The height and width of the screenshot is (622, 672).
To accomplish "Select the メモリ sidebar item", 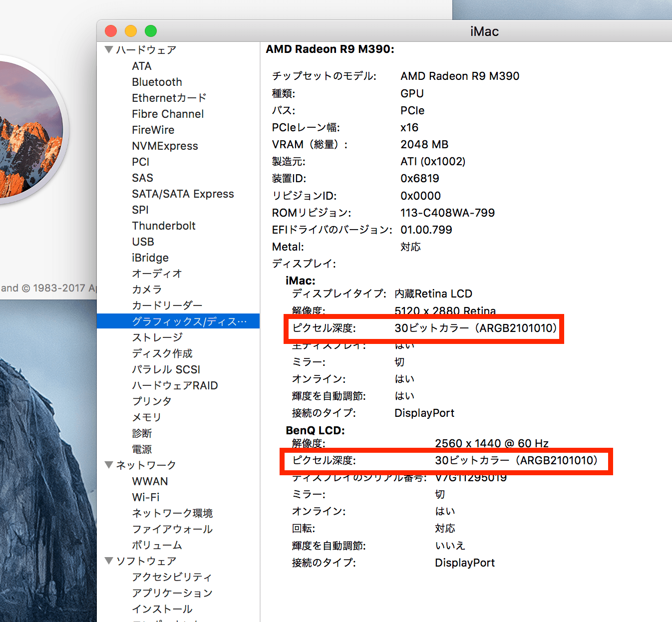I will tap(146, 417).
